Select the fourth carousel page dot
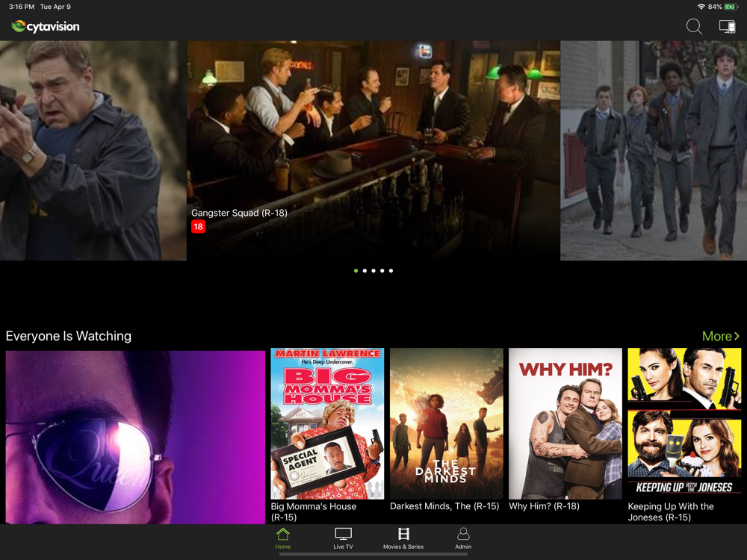Screen dimensions: 747x560 [382, 270]
